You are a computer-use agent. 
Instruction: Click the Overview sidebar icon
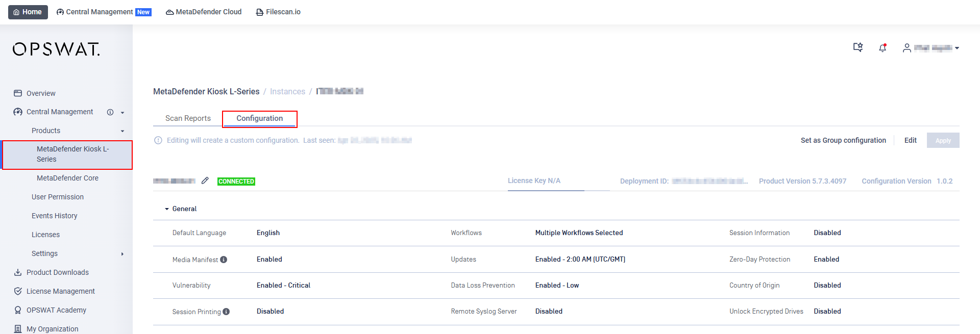click(18, 93)
